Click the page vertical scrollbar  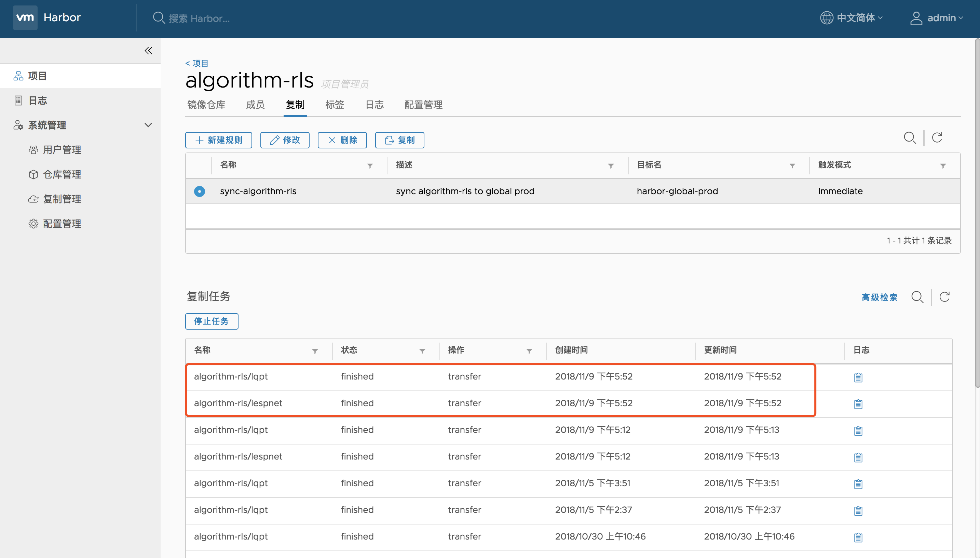(x=977, y=213)
